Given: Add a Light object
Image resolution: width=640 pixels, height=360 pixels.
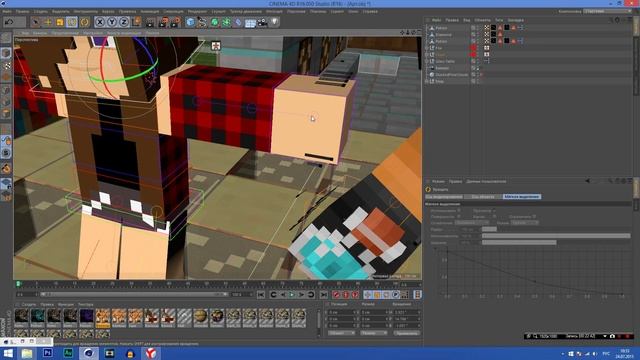Looking at the screenshot, I should pyautogui.click(x=275, y=21).
